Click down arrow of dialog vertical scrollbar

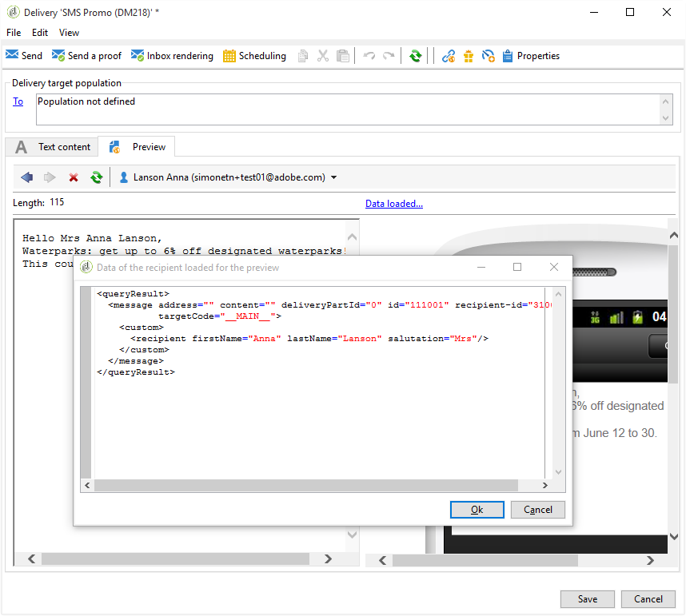(558, 471)
